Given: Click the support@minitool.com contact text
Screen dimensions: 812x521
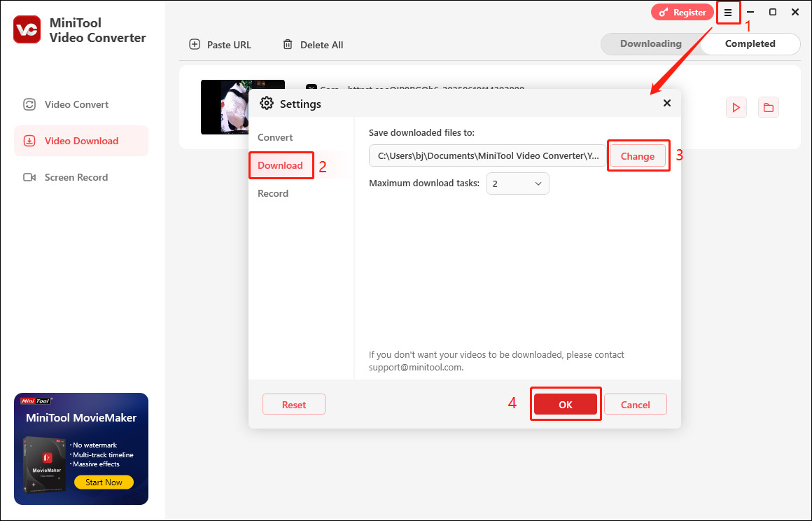Looking at the screenshot, I should pyautogui.click(x=415, y=367).
